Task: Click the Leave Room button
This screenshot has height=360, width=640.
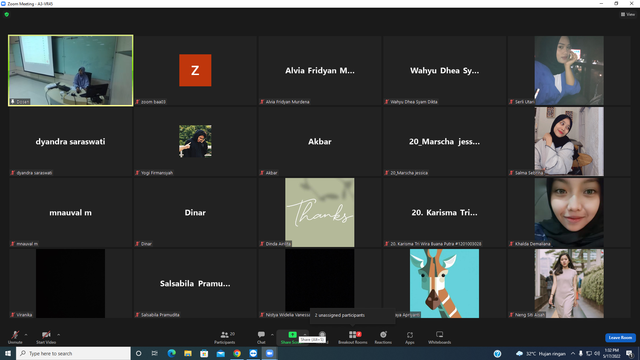Action: click(x=620, y=338)
